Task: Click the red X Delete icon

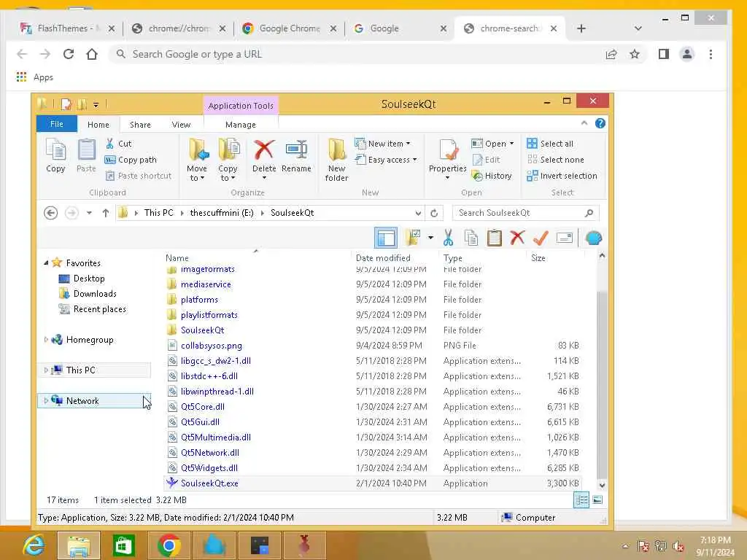Action: point(264,150)
